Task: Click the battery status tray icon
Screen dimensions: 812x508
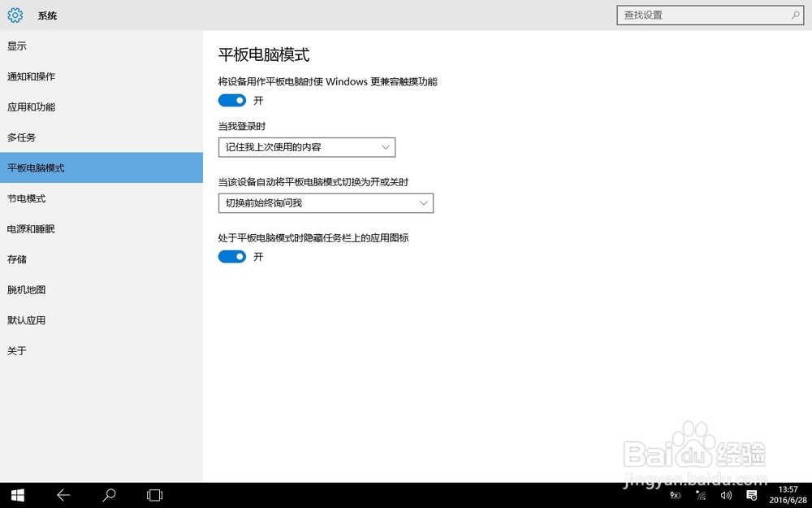Action: 675,495
